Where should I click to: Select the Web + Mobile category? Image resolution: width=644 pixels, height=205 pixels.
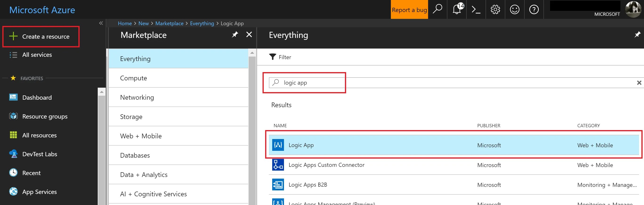click(178, 136)
